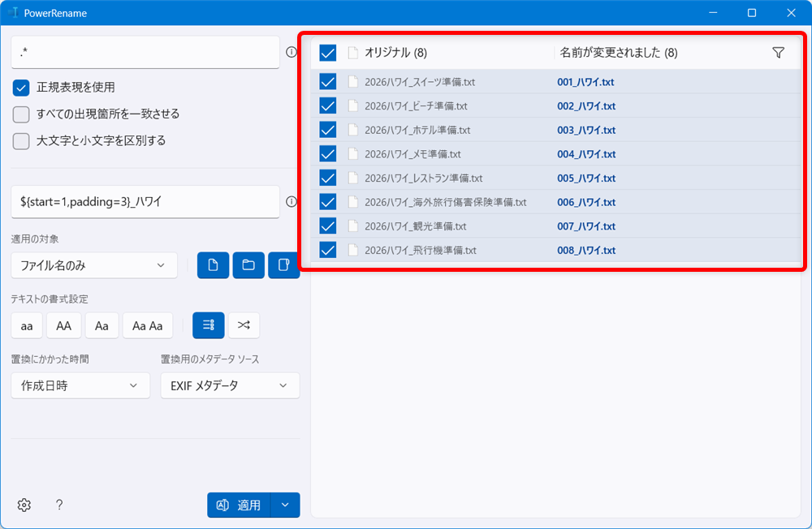Open PowerRename settings gear
Image resolution: width=812 pixels, height=529 pixels.
point(24,505)
